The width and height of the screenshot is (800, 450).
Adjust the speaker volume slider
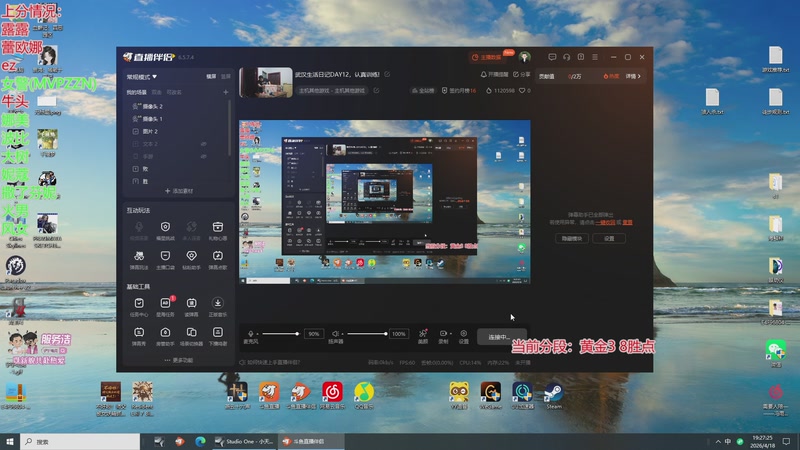[x=367, y=334]
